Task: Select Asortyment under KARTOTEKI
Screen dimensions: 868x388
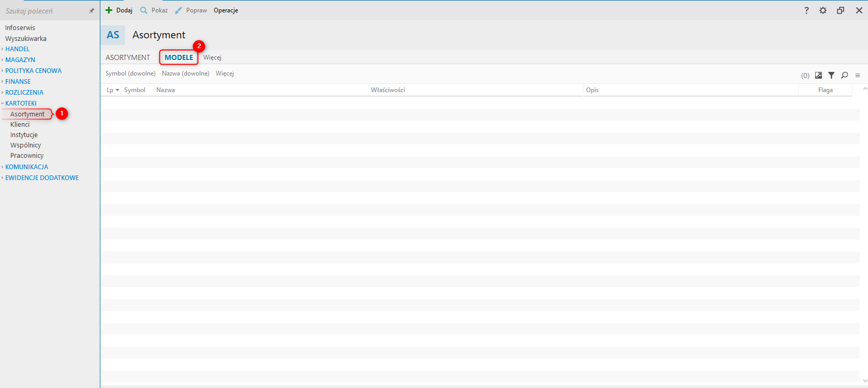Action: tap(27, 114)
